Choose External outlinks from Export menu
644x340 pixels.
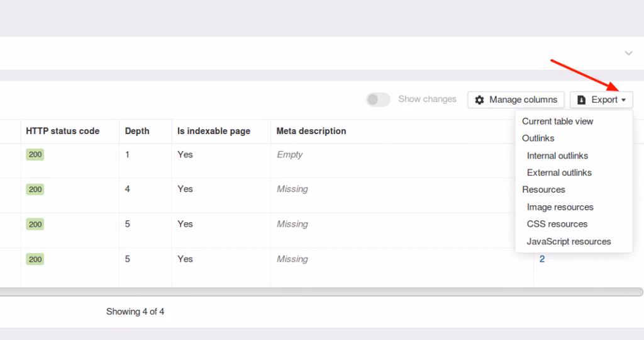(559, 173)
